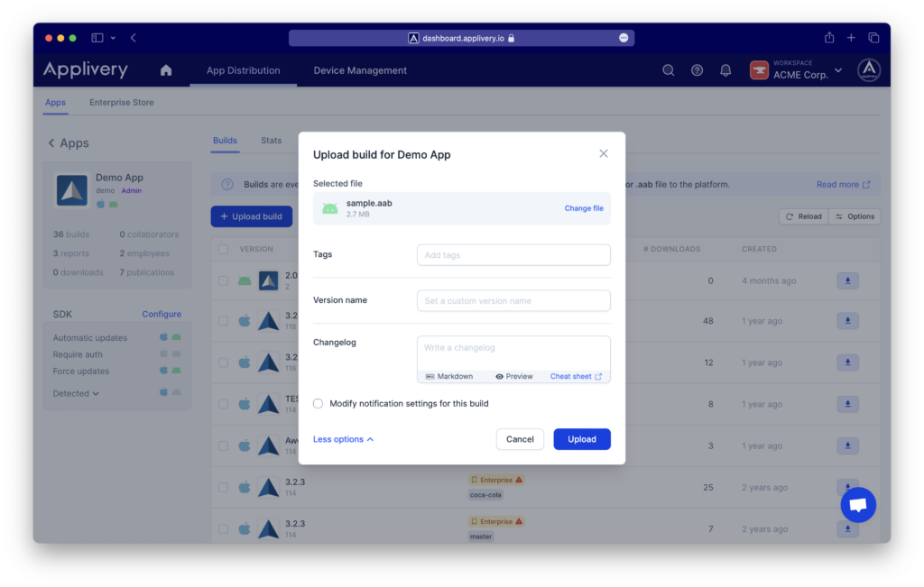Click the coca-cola tag
Screen dimensions: 924x587
486,495
